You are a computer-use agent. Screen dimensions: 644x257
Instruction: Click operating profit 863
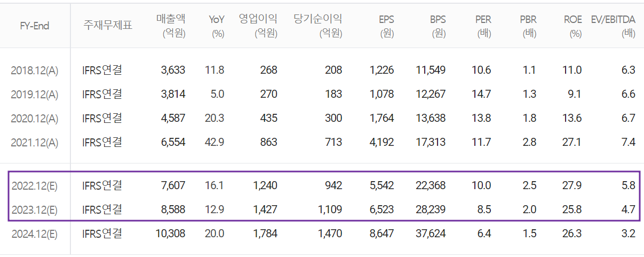268,143
